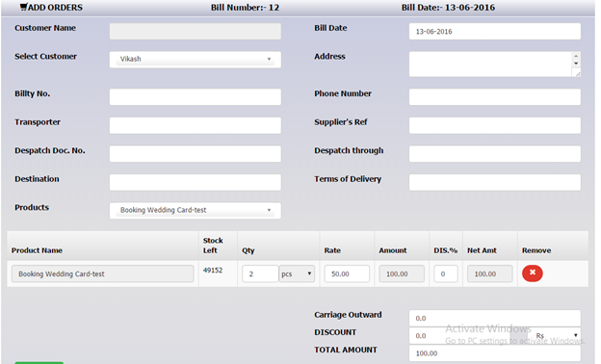This screenshot has width=601, height=364.
Task: Click the Customer Name field
Action: click(x=196, y=31)
